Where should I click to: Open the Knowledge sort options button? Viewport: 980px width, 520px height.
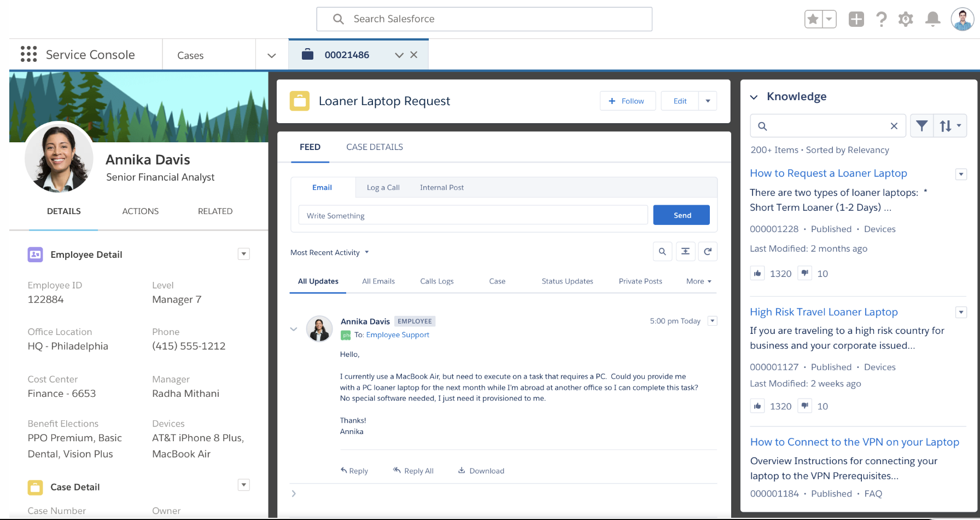point(950,126)
